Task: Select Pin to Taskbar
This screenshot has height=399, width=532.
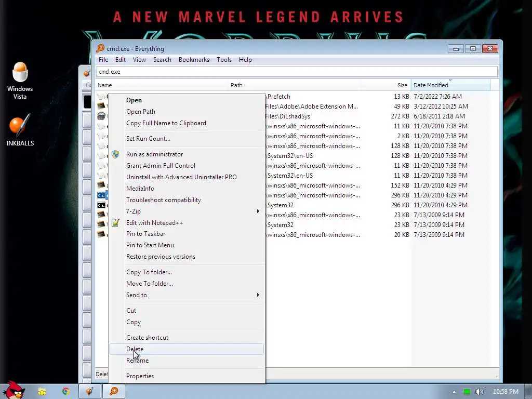Action: (x=145, y=234)
